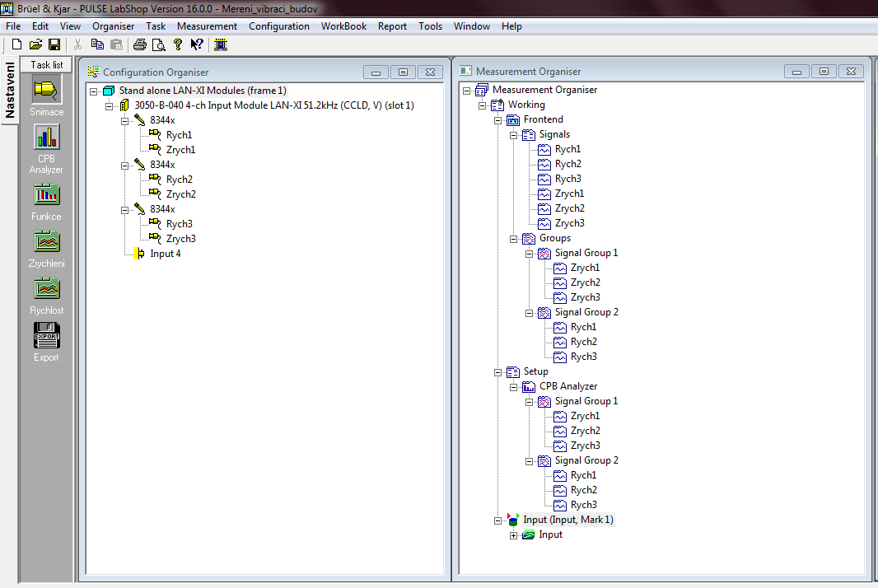Open the Measurement menu
878x588 pixels.
207,26
